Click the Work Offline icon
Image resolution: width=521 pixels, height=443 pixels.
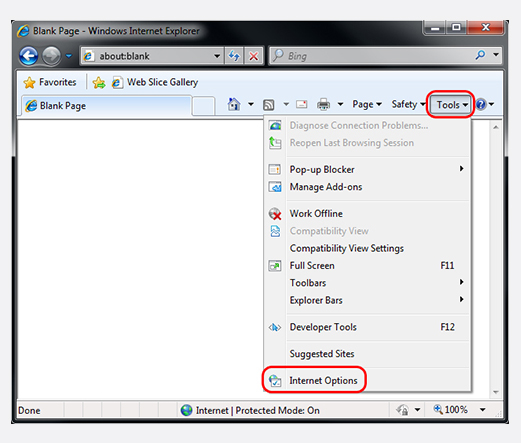(275, 214)
